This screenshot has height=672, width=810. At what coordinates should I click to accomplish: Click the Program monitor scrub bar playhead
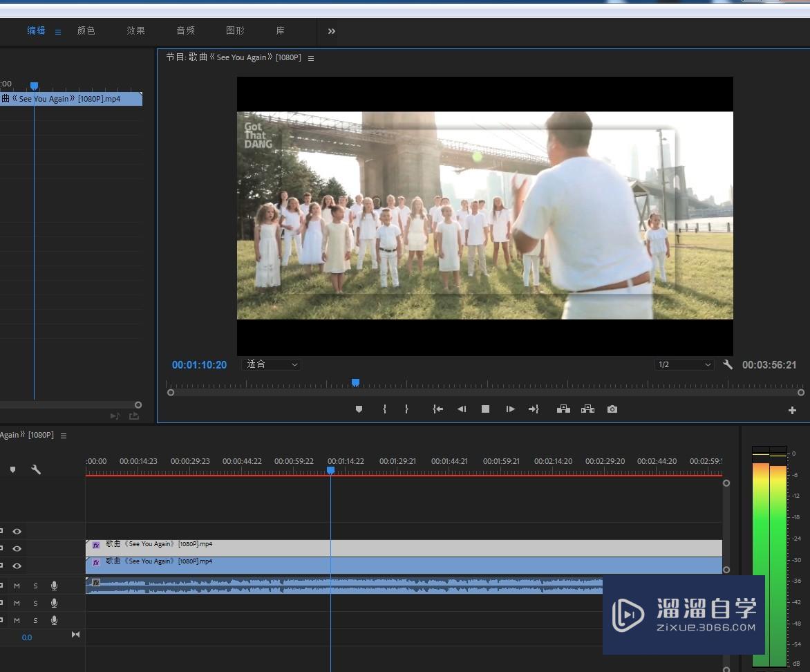[x=355, y=382]
